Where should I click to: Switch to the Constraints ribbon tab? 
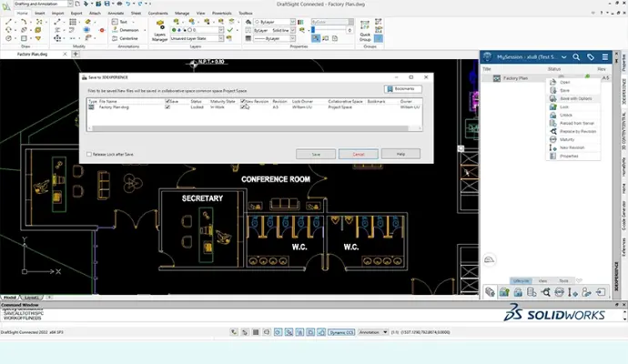point(157,14)
